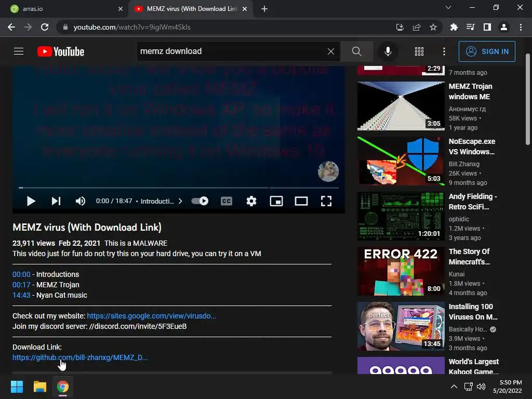Open the github MEMZ download link

80,357
